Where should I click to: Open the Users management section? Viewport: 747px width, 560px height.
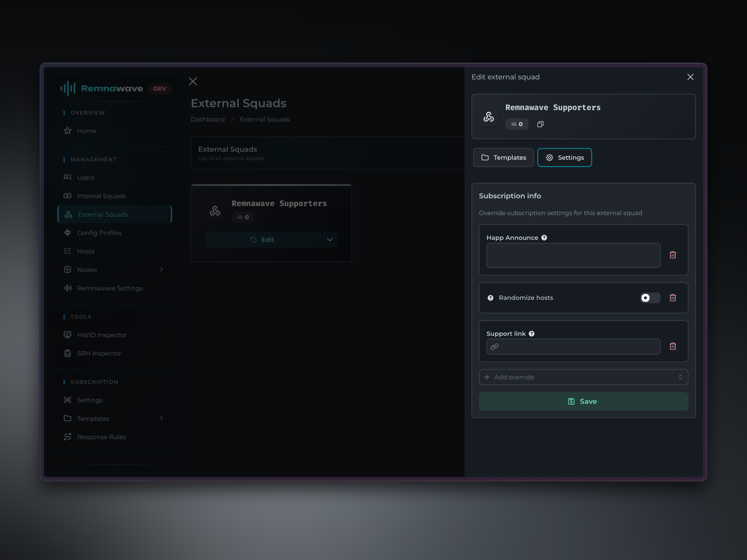pyautogui.click(x=85, y=177)
